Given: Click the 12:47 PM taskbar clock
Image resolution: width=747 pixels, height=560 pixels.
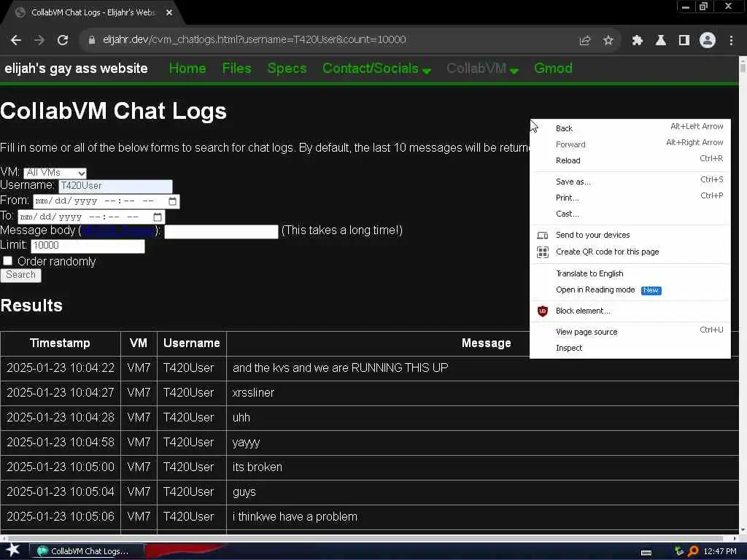Looking at the screenshot, I should click(720, 551).
